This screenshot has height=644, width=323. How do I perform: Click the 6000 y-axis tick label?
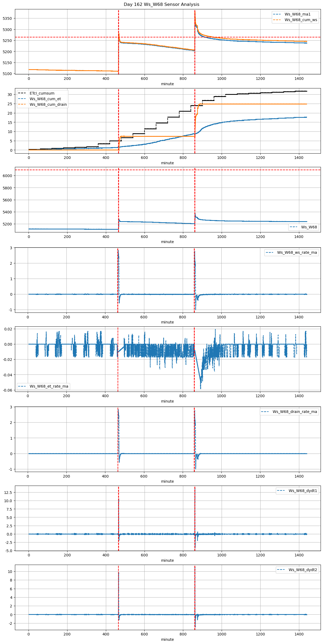click(x=7, y=176)
